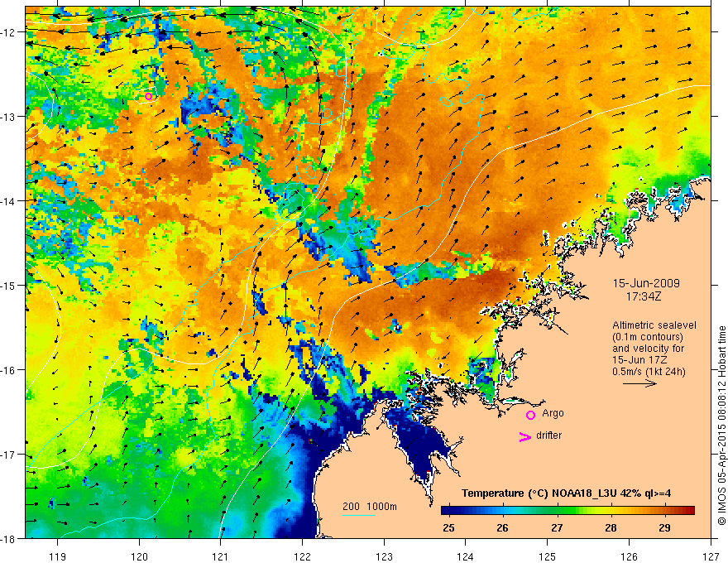Click the '200 1000m' depth contour label
The height and width of the screenshot is (563, 728).
pos(370,507)
